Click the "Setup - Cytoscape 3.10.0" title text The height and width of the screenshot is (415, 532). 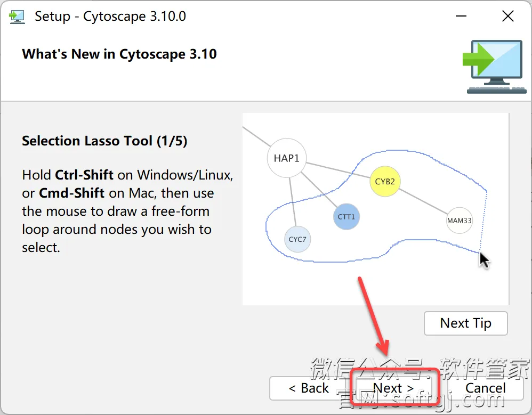110,17
